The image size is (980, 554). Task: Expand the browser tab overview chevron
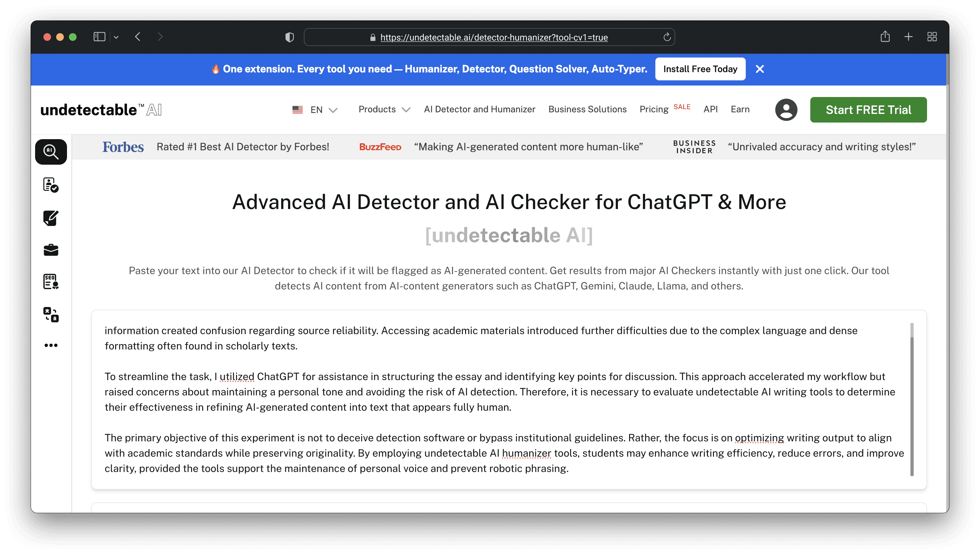pyautogui.click(x=117, y=37)
